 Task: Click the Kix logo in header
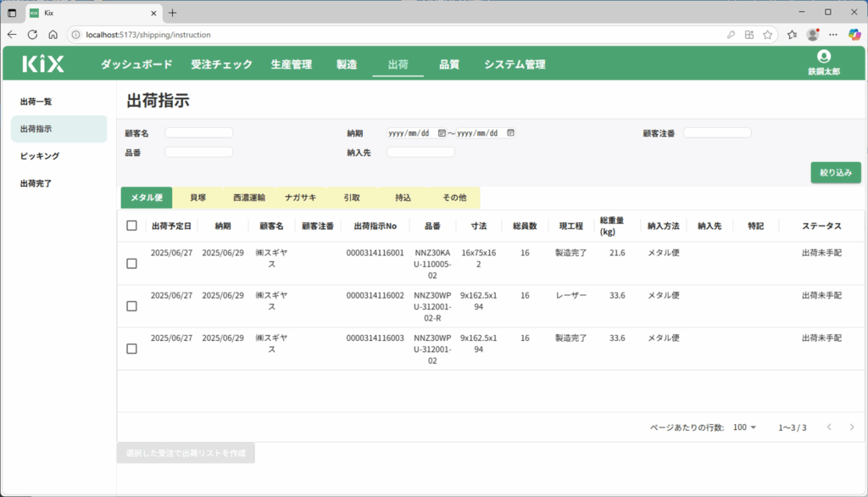(x=43, y=64)
